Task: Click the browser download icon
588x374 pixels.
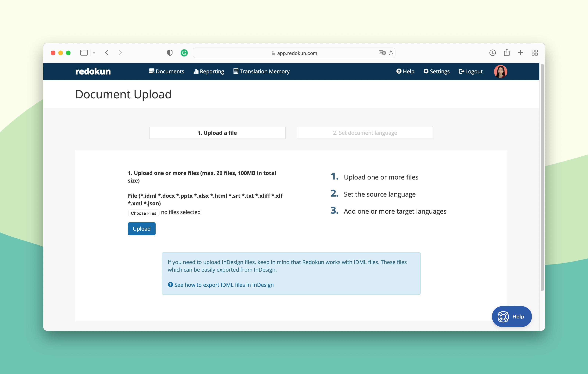Action: click(x=492, y=52)
